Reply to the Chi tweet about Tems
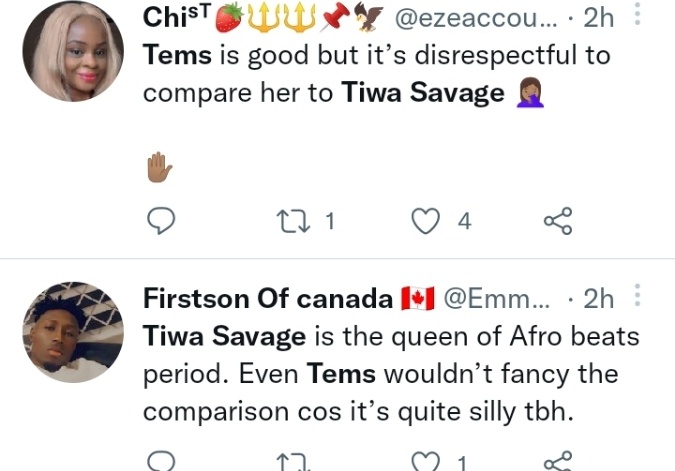 (x=161, y=220)
